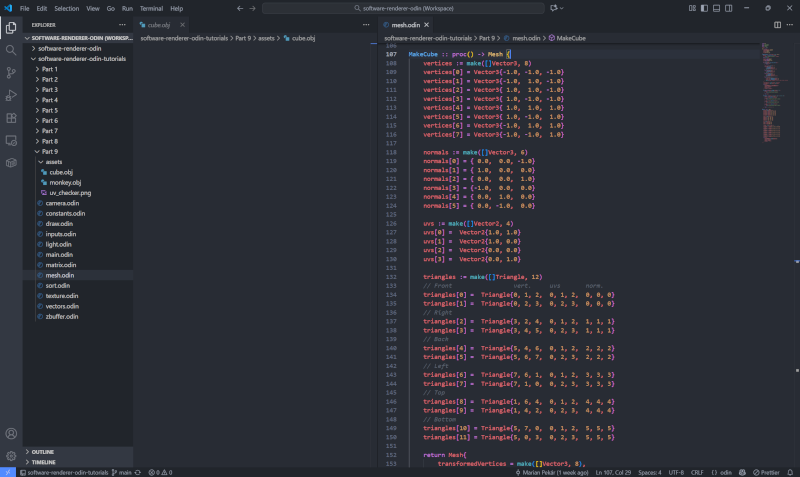The width and height of the screenshot is (800, 477).
Task: Open the Accounts menu icon
Action: point(11,434)
